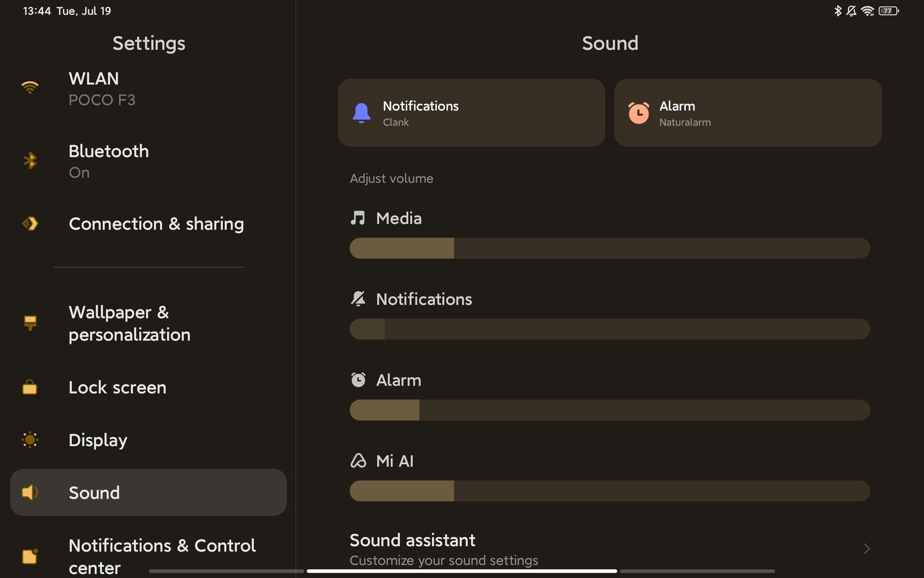Click the Media volume slider

click(x=609, y=248)
